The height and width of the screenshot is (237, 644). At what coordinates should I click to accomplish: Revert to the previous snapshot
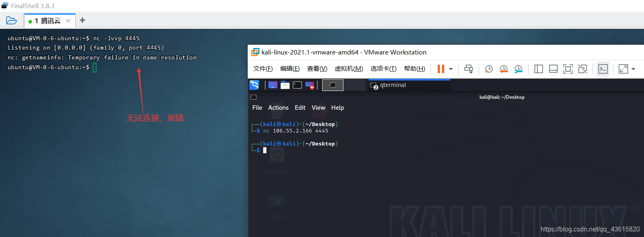503,69
